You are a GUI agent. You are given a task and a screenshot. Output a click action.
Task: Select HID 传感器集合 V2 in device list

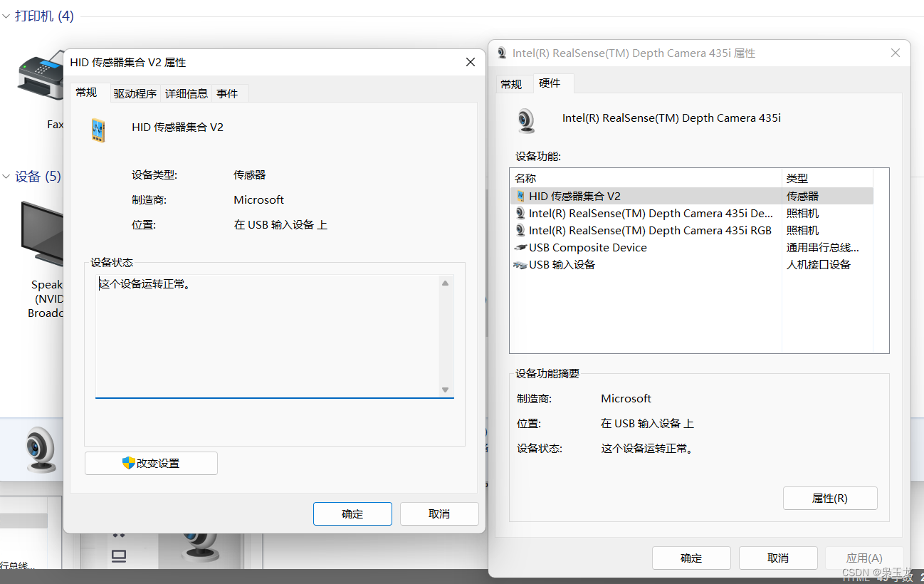[x=691, y=196]
